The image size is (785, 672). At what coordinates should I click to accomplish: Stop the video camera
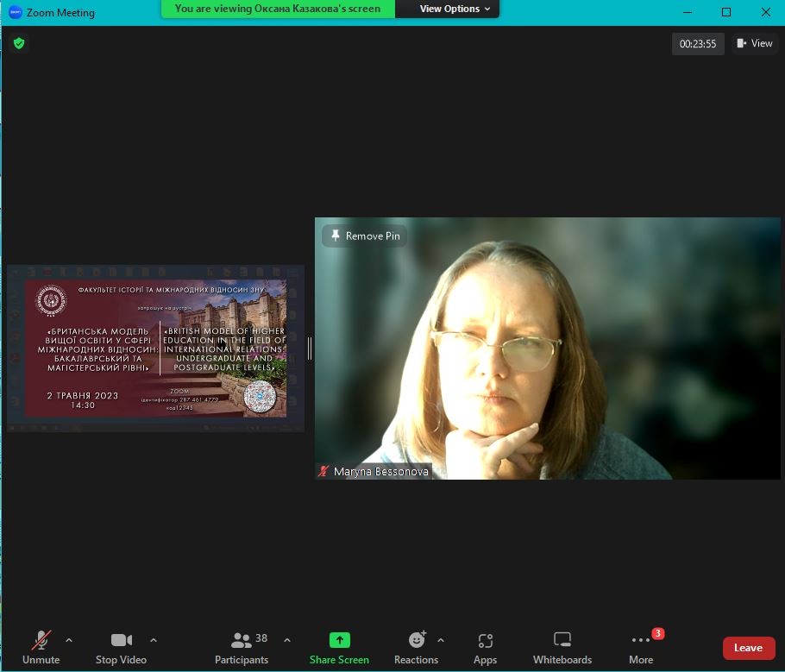pyautogui.click(x=121, y=648)
